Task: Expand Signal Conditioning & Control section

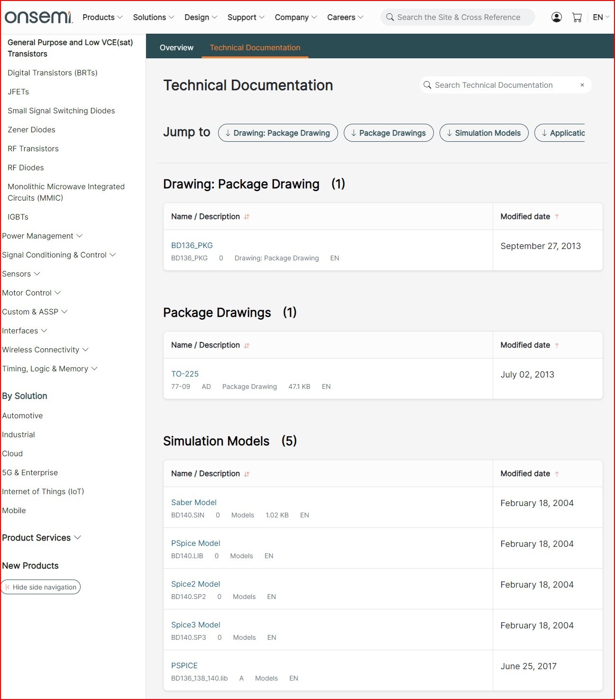Action: (59, 255)
